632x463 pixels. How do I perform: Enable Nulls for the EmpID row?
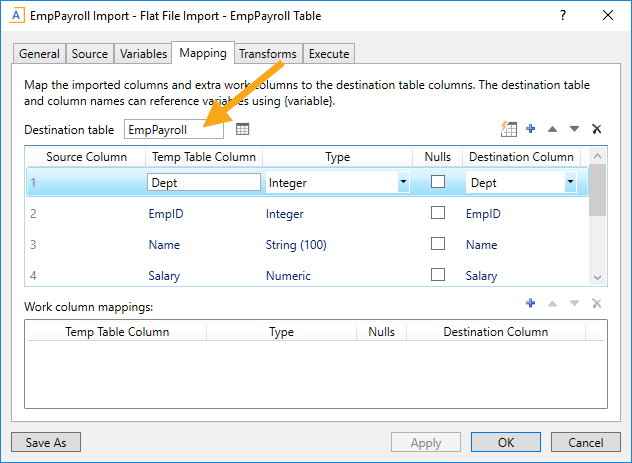coord(437,213)
